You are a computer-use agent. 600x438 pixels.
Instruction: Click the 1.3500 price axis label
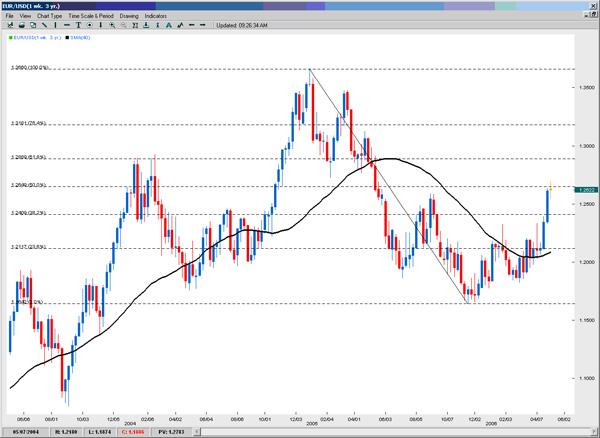coord(587,88)
